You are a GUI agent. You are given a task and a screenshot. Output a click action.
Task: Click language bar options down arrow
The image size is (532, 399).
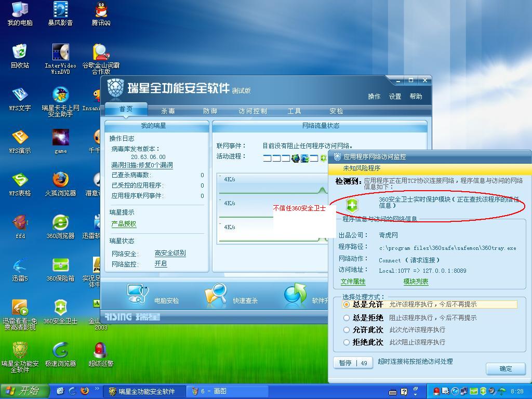(x=416, y=395)
